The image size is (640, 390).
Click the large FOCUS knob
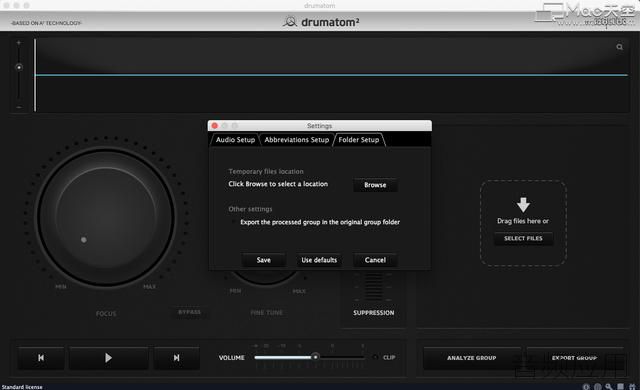tap(106, 217)
